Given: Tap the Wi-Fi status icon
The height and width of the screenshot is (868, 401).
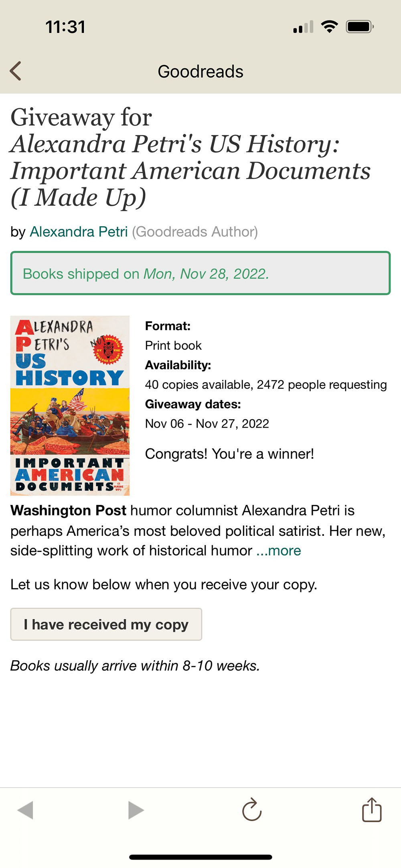Looking at the screenshot, I should point(329,27).
